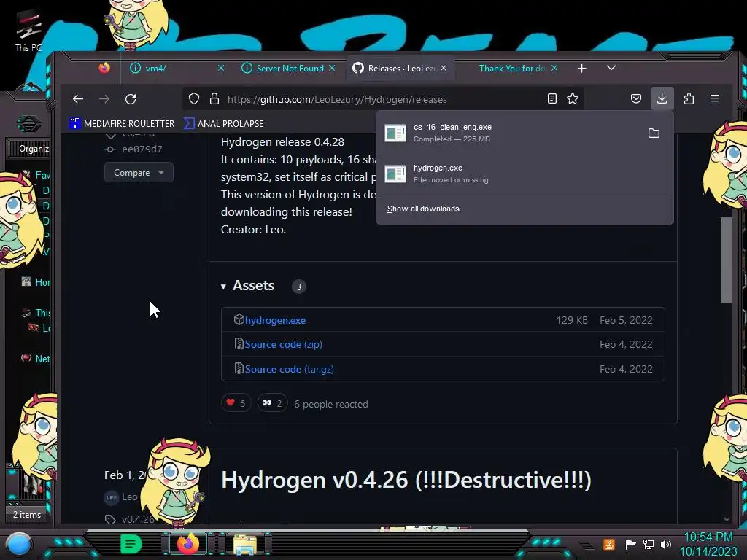Click the eyes reaction with 2

[x=273, y=403]
